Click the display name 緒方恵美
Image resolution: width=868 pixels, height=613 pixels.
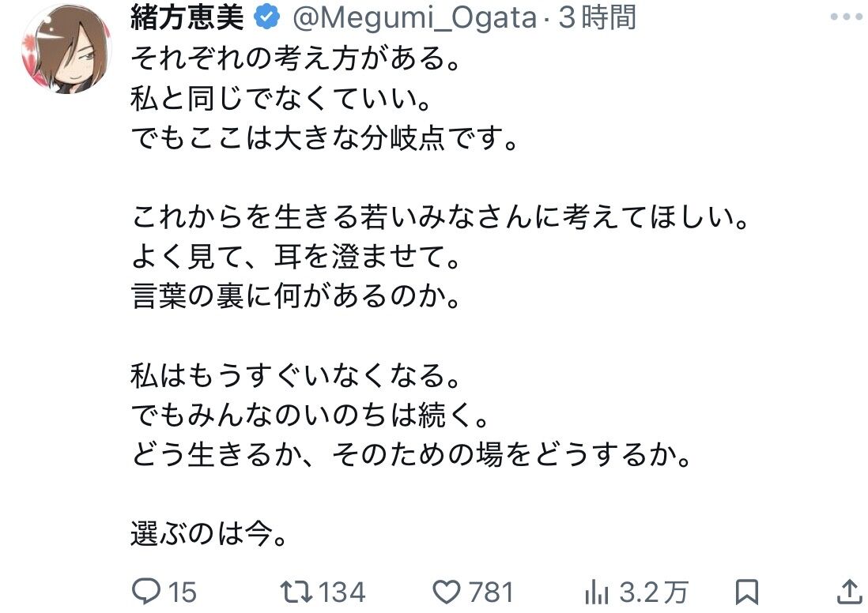point(187,17)
